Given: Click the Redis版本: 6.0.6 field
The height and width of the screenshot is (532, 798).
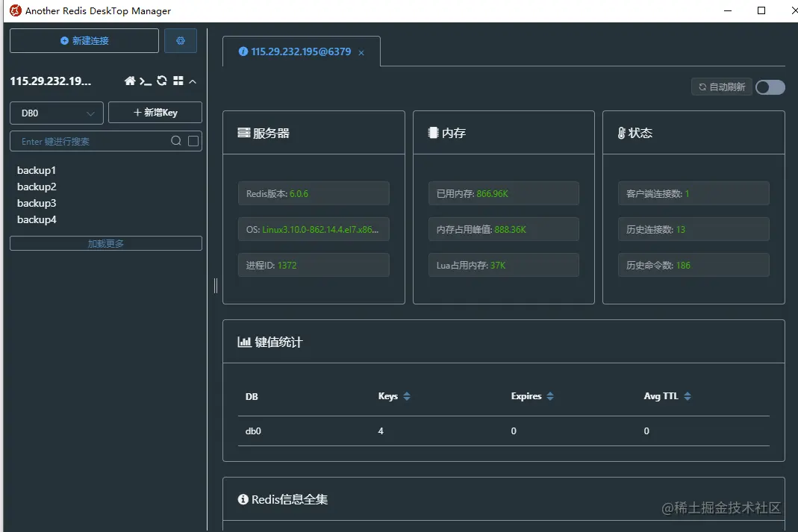Looking at the screenshot, I should click(314, 193).
